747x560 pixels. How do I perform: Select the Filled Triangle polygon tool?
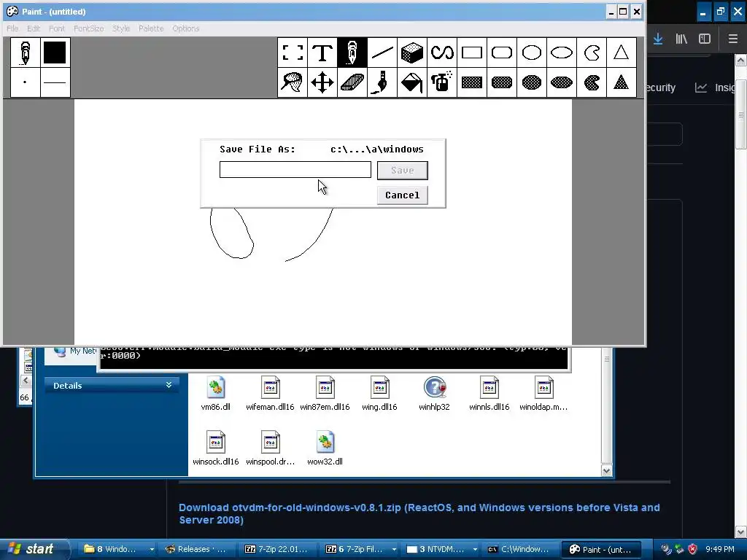[x=622, y=82]
